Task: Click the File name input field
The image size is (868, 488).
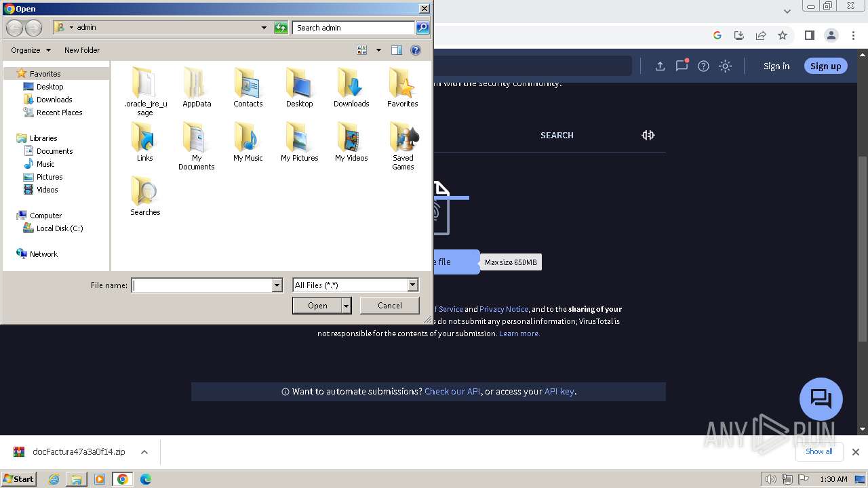Action: click(x=202, y=285)
